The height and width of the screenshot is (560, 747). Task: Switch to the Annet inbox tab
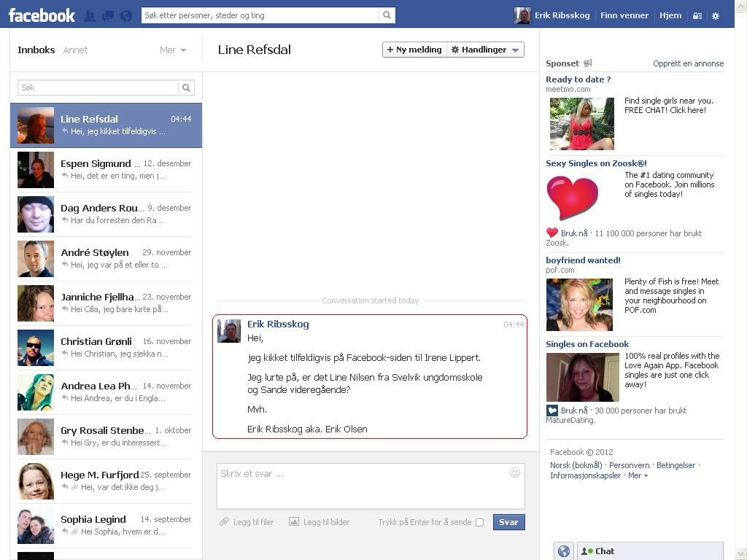pos(75,50)
